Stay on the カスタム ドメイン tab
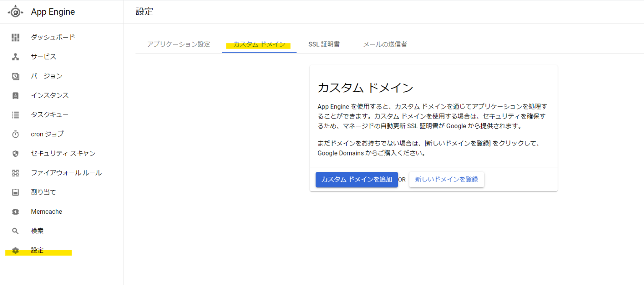Screen dimensions: 644x285 tap(259, 44)
